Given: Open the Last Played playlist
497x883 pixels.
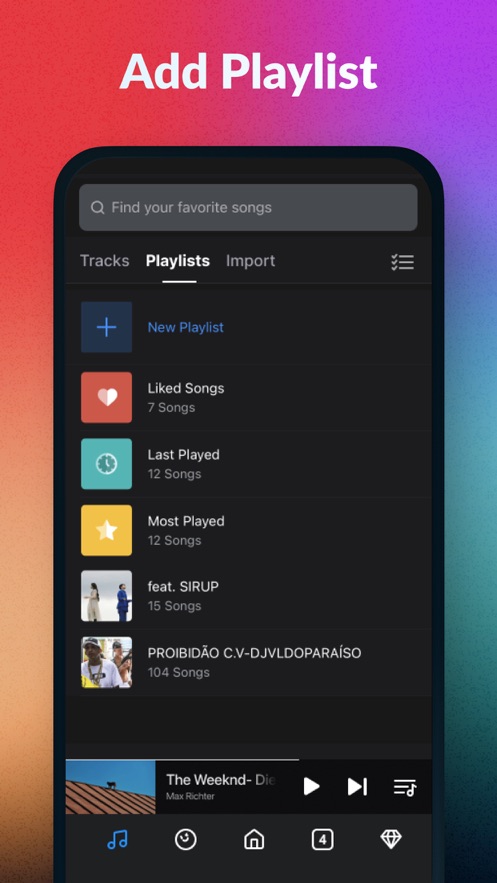Looking at the screenshot, I should tap(249, 464).
